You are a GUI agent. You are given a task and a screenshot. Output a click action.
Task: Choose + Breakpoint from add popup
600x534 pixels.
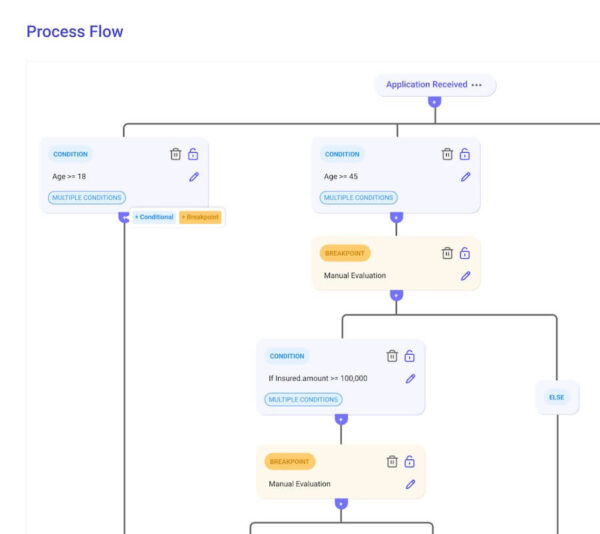coord(200,217)
